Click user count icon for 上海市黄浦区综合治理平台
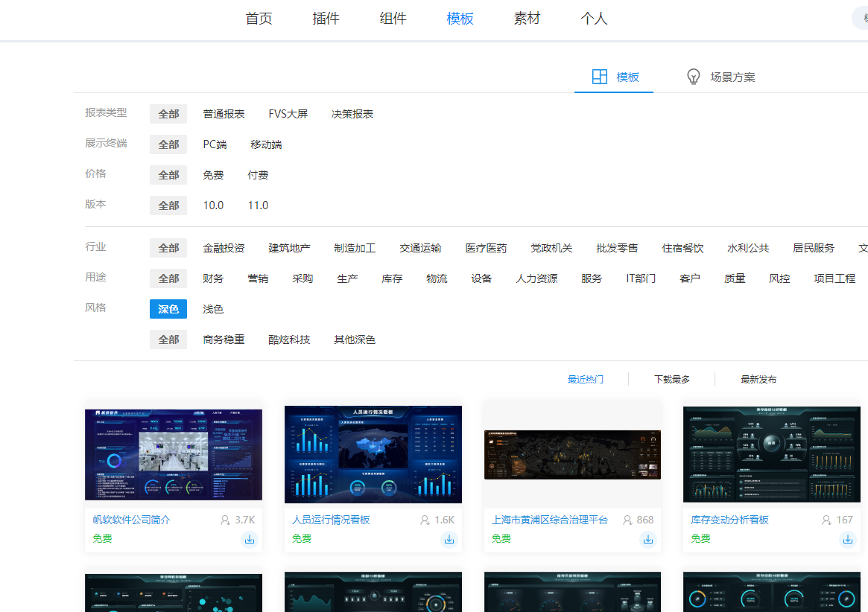 point(627,520)
